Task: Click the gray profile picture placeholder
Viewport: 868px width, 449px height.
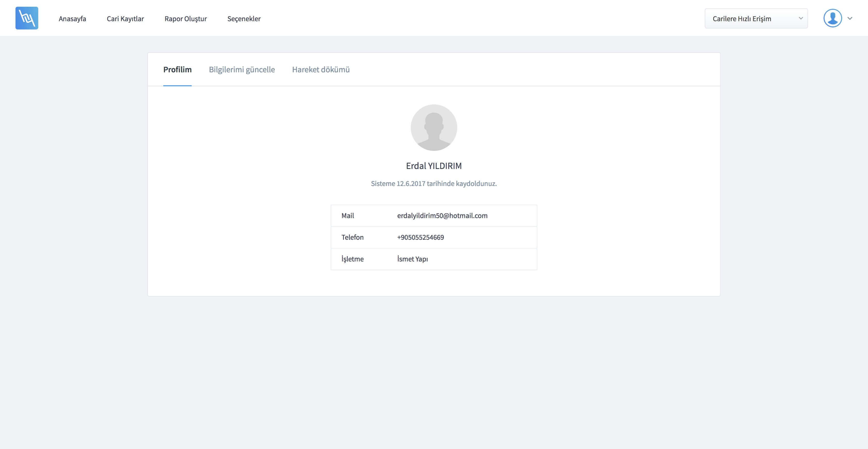Action: (x=434, y=127)
